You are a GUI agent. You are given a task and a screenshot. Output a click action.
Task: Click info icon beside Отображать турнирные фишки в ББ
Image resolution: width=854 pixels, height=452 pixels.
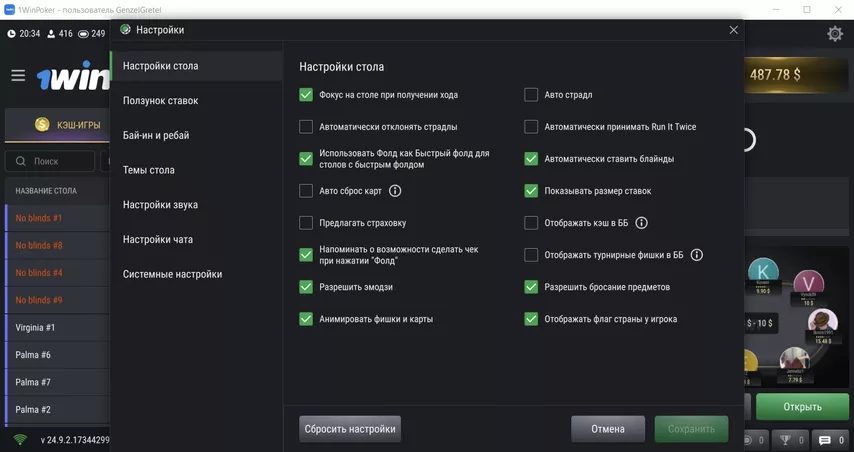[x=697, y=255]
